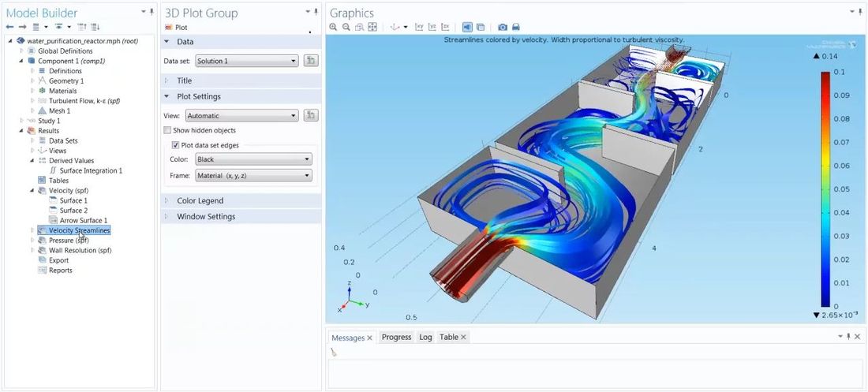Collapse the Plot Settings section
This screenshot has height=392, width=868.
[x=166, y=97]
